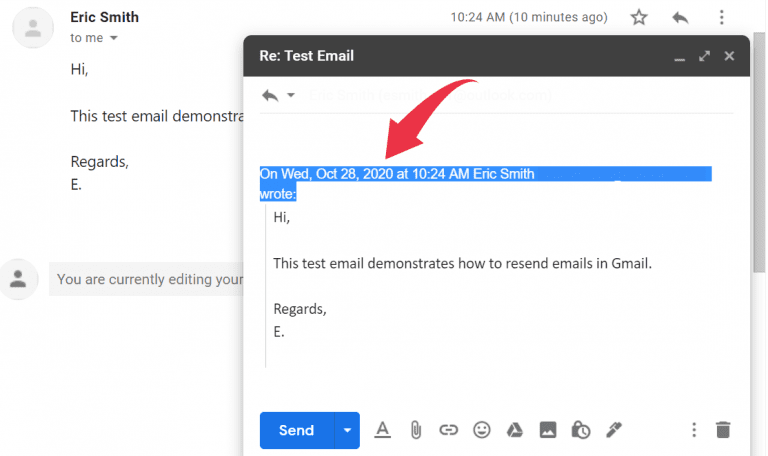Viewport: 768px width, 456px height.
Task: Click the compose window's vertical scrollbar
Action: 758,200
